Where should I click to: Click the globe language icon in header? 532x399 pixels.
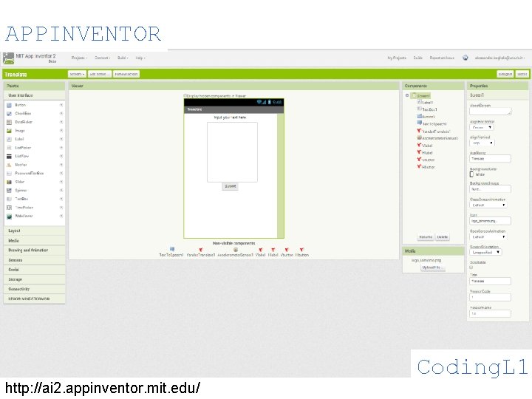[x=465, y=58]
